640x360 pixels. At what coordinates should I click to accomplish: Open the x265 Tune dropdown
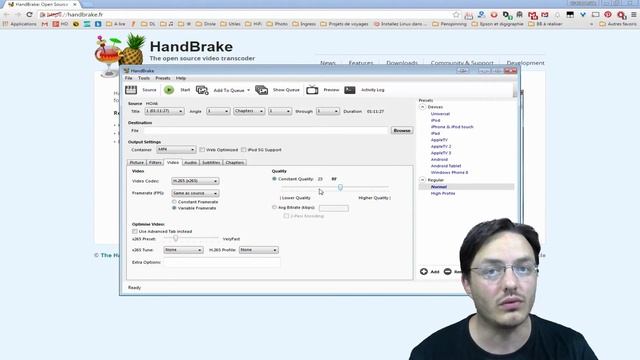183,250
